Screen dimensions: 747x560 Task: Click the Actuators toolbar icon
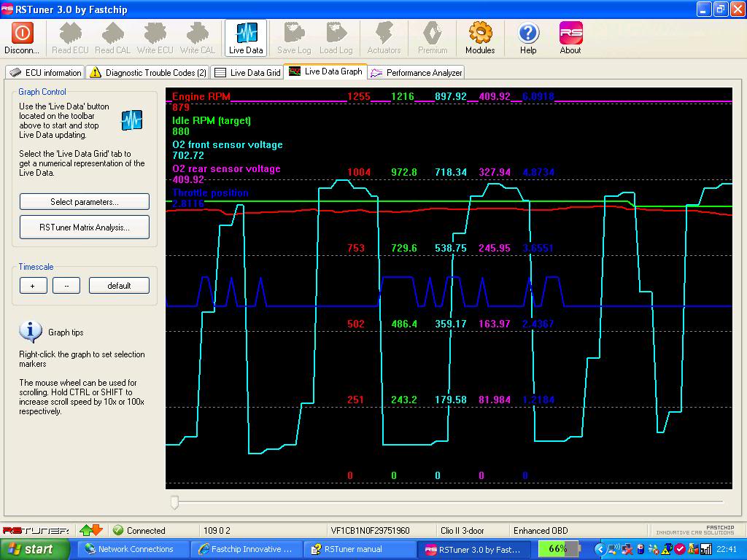tap(384, 34)
